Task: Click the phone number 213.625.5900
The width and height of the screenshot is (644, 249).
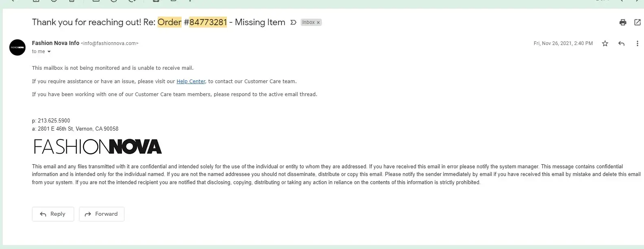Action: 54,121
